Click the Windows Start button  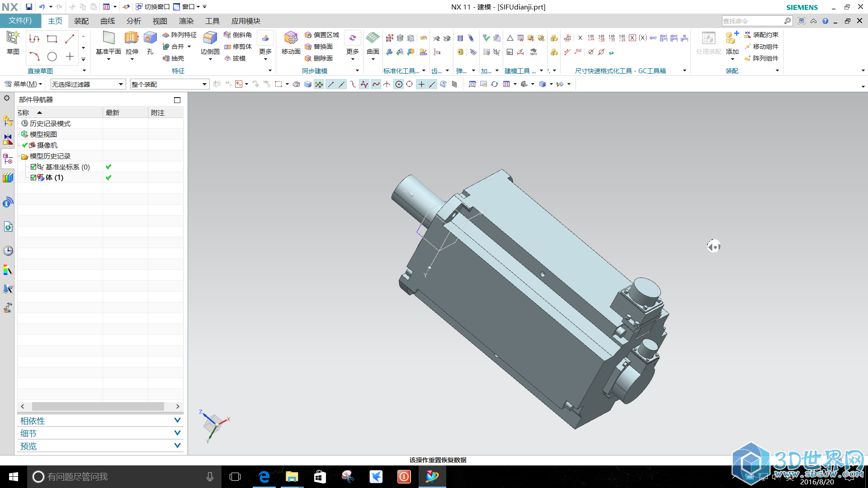click(13, 477)
